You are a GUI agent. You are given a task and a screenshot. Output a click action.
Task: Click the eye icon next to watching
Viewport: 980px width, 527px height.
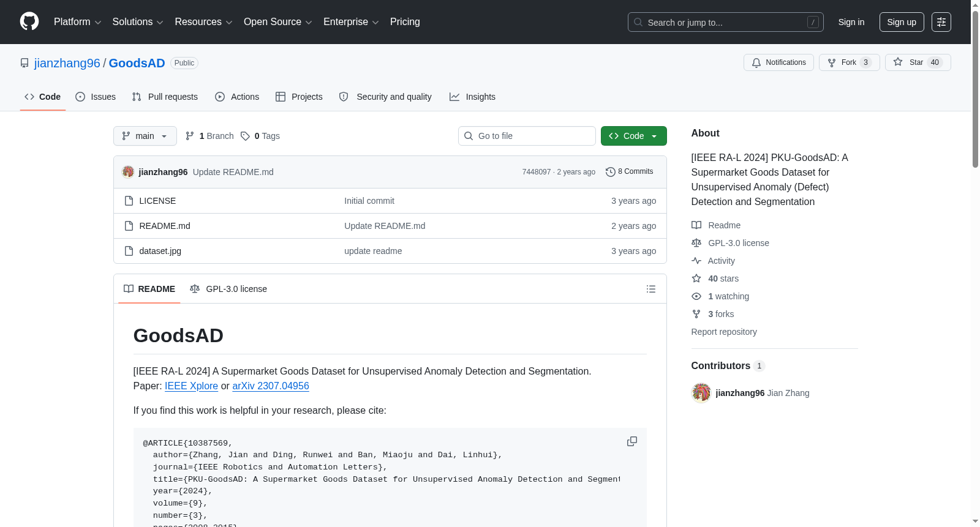(x=696, y=296)
